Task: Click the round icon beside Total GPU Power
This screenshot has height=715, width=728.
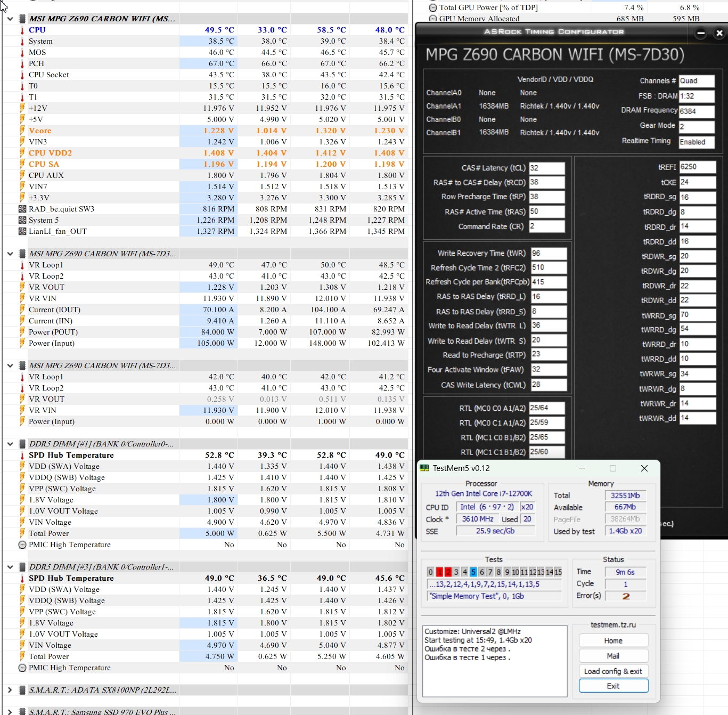Action: [x=433, y=7]
